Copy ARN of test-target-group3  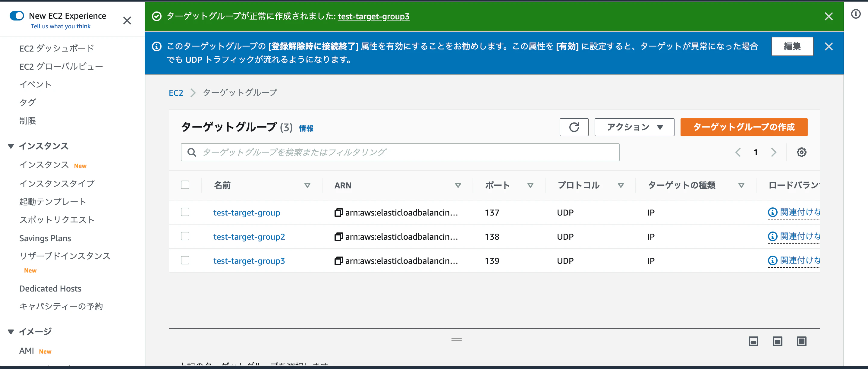[338, 261]
